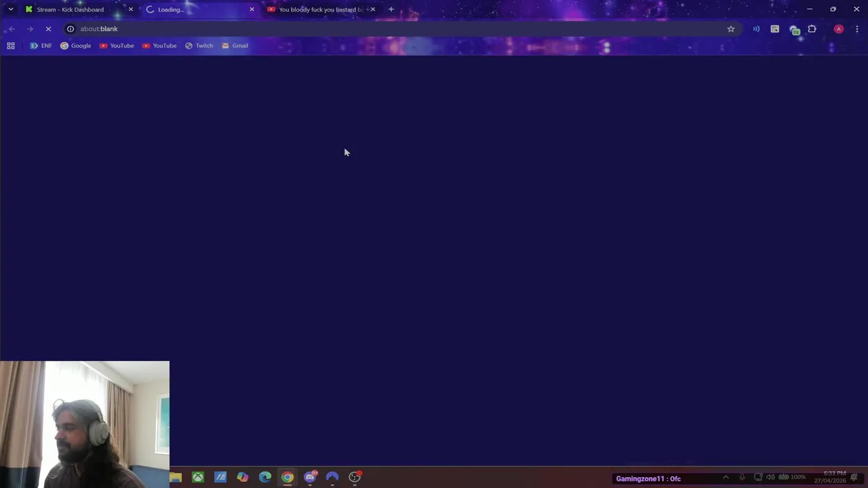Open the blue dome-shaped taskbar app
Screen dimensions: 868x488
point(332,477)
